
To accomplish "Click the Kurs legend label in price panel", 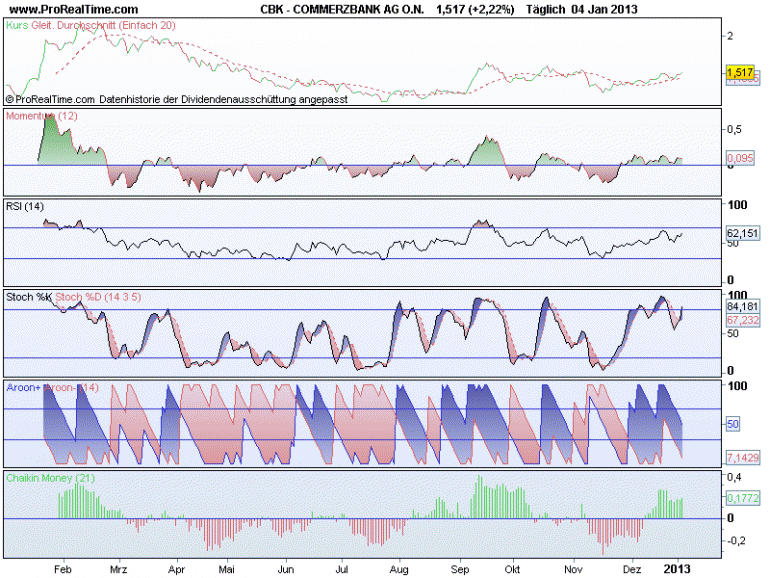I will tap(17, 25).
